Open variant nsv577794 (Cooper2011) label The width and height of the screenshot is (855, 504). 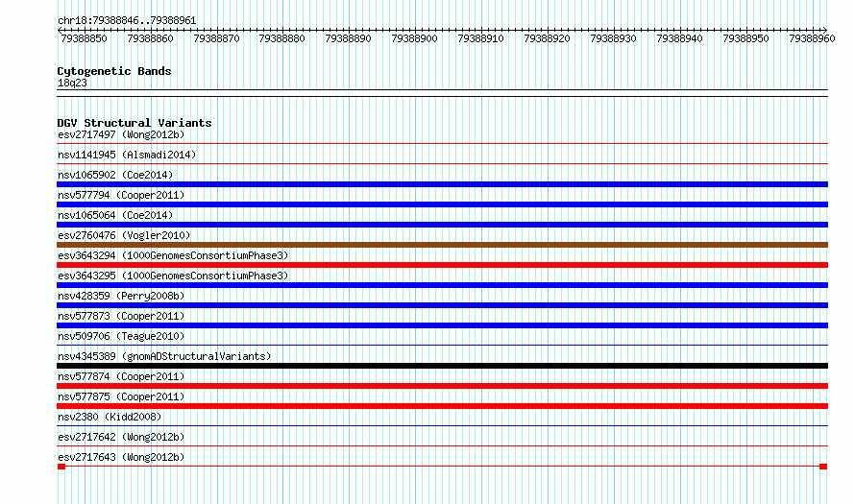click(121, 195)
